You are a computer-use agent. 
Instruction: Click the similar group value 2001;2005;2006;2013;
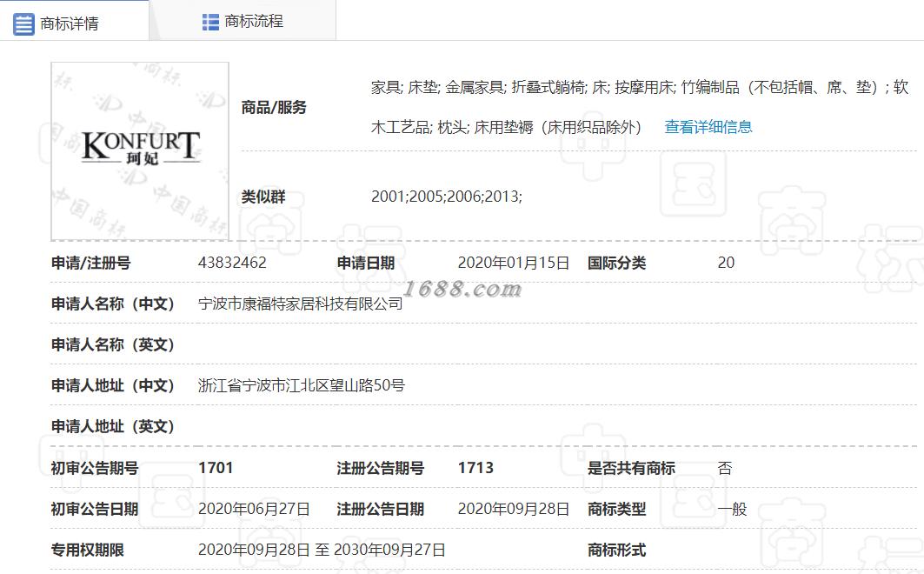447,197
